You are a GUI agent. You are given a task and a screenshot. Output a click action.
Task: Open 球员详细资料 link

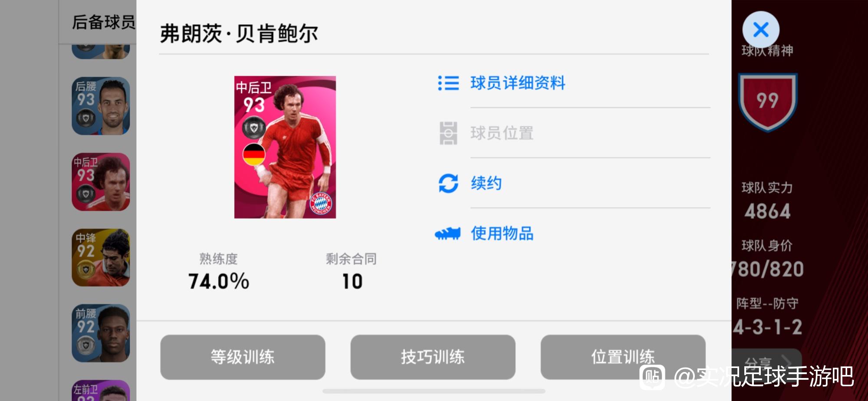pyautogui.click(x=518, y=83)
